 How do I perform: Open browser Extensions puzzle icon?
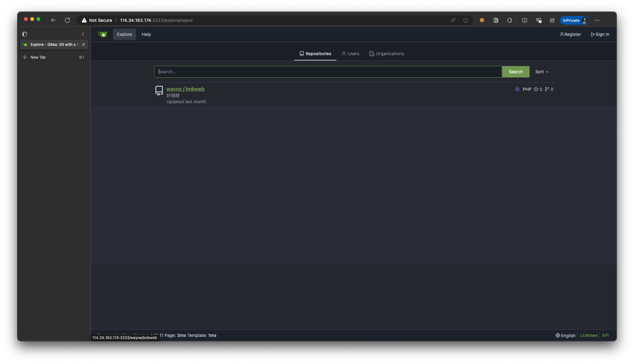coord(510,20)
